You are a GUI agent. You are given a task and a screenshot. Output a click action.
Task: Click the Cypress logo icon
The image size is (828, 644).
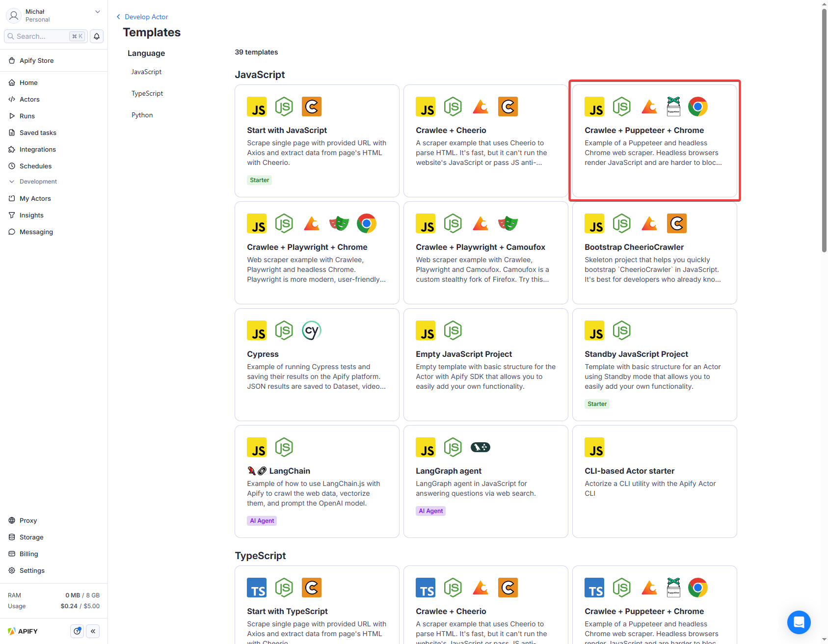pyautogui.click(x=311, y=331)
